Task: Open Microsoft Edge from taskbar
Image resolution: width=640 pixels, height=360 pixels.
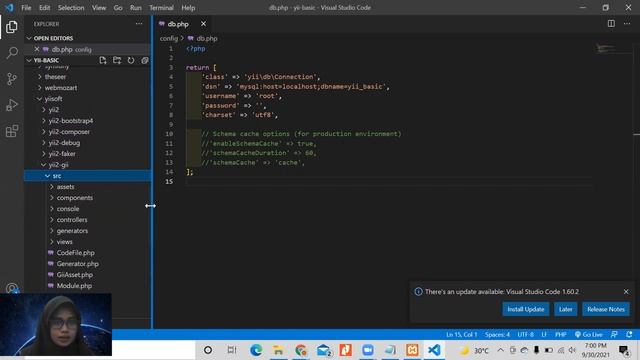Action: 256,350
